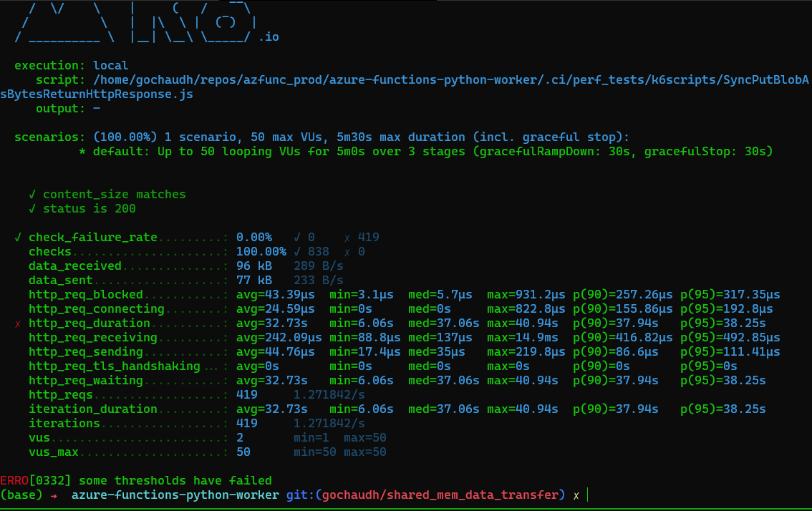Click 'p(90)=155.86µs' in http_req_connecting row
The image size is (812, 511).
[623, 309]
